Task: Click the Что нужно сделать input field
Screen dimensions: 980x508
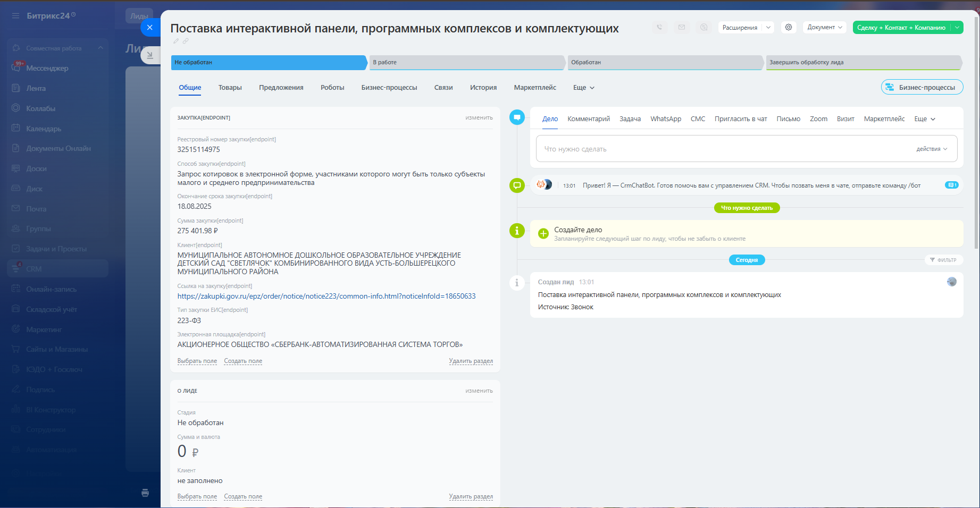Action: [723, 149]
